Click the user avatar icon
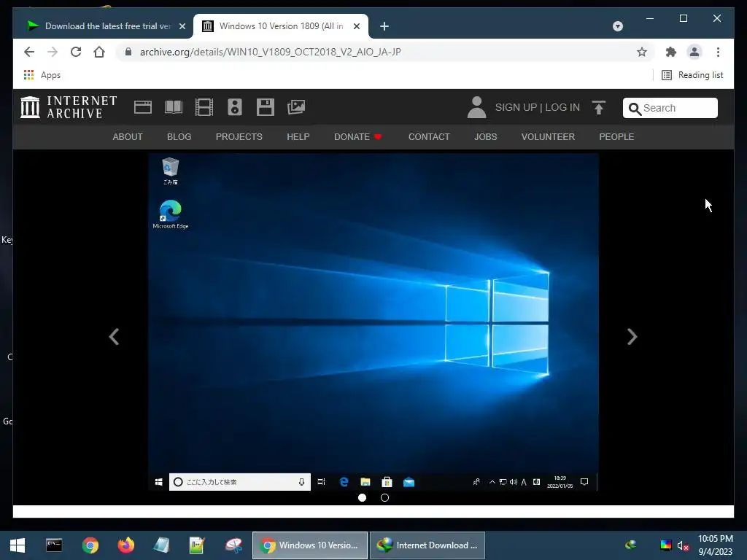Screen dimensions: 747x560 [x=476, y=107]
